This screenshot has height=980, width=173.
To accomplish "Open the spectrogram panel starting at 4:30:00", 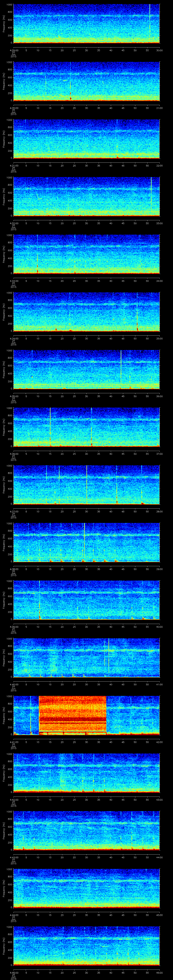I will 86,81.
